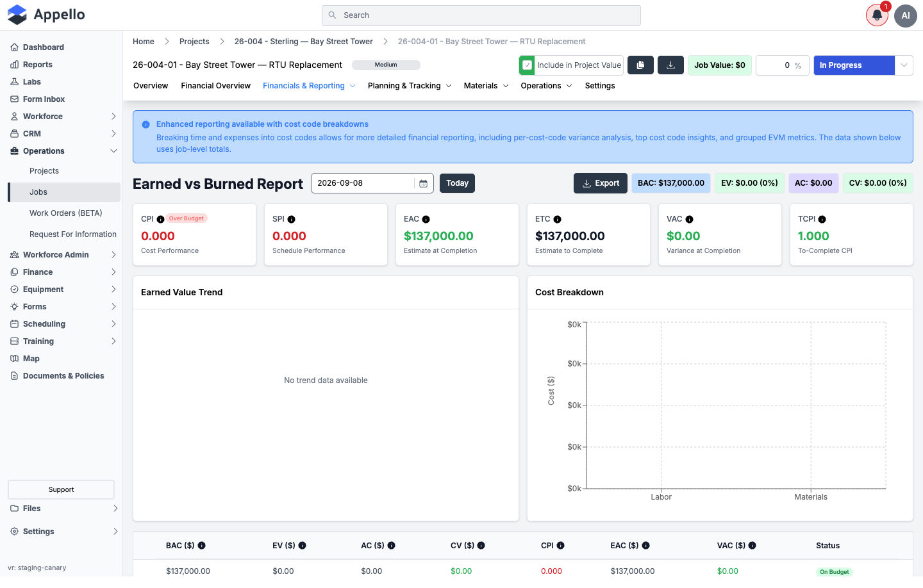This screenshot has width=923, height=588.
Task: Open the AI user avatar menu
Action: 906,15
